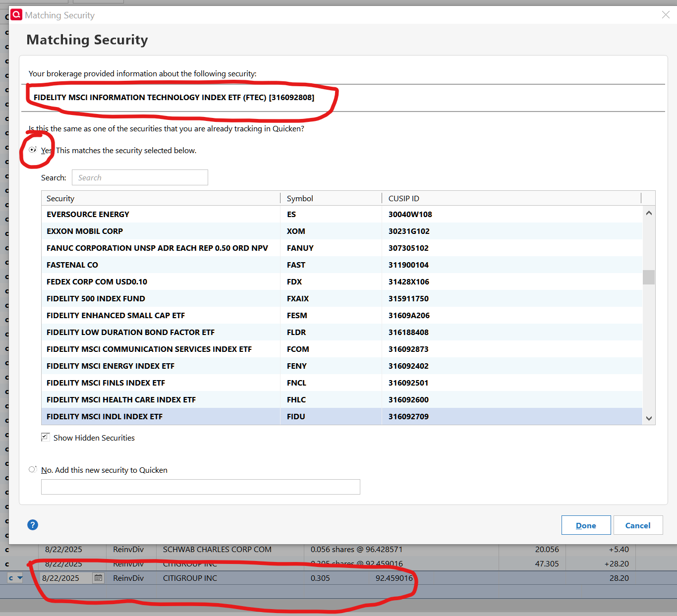
Task: Click 20.056 share balance in Schwab row
Action: click(x=547, y=549)
